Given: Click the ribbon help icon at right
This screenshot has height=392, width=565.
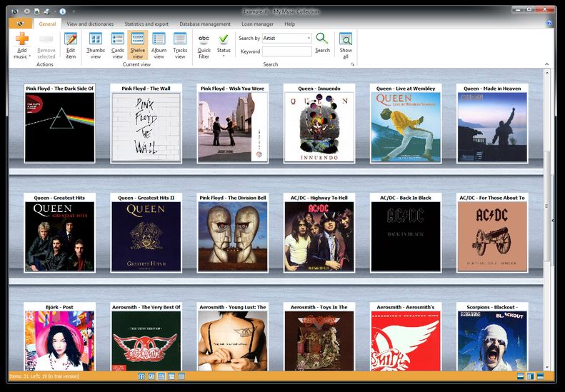Looking at the screenshot, I should tap(549, 23).
